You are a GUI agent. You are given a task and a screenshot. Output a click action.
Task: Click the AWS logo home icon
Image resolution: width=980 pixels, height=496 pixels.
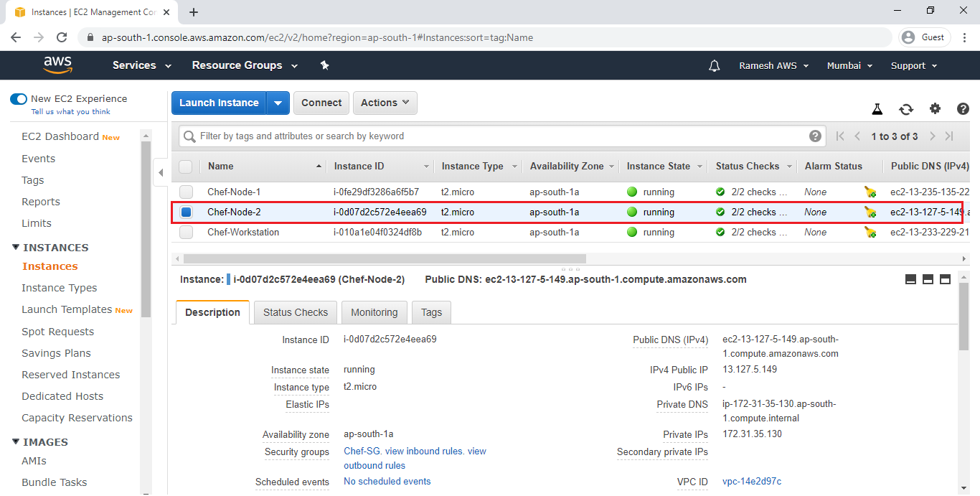[x=57, y=65]
